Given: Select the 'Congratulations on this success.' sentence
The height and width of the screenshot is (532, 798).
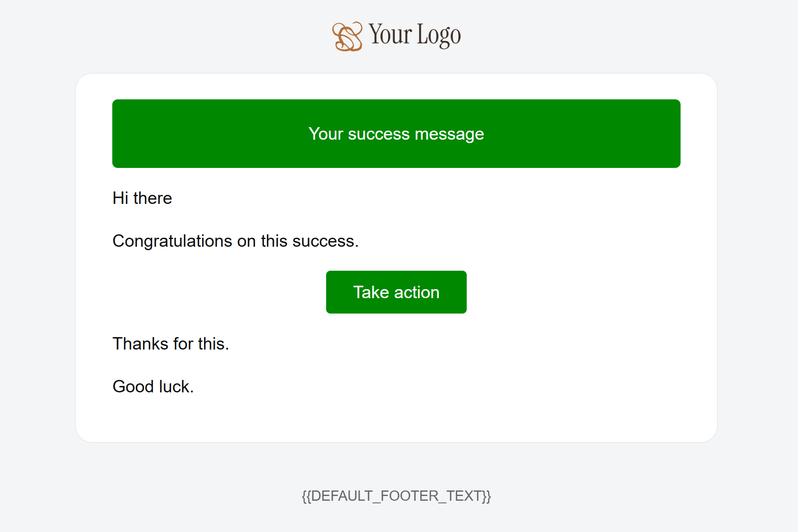Looking at the screenshot, I should click(235, 241).
